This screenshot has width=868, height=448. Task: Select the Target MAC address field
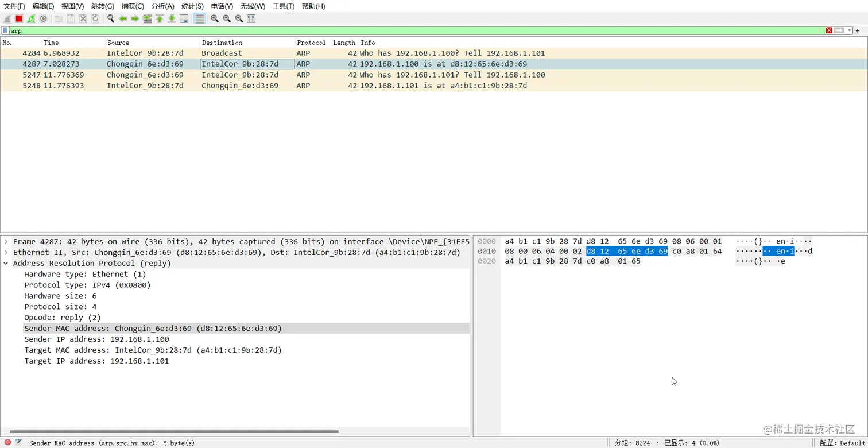153,350
